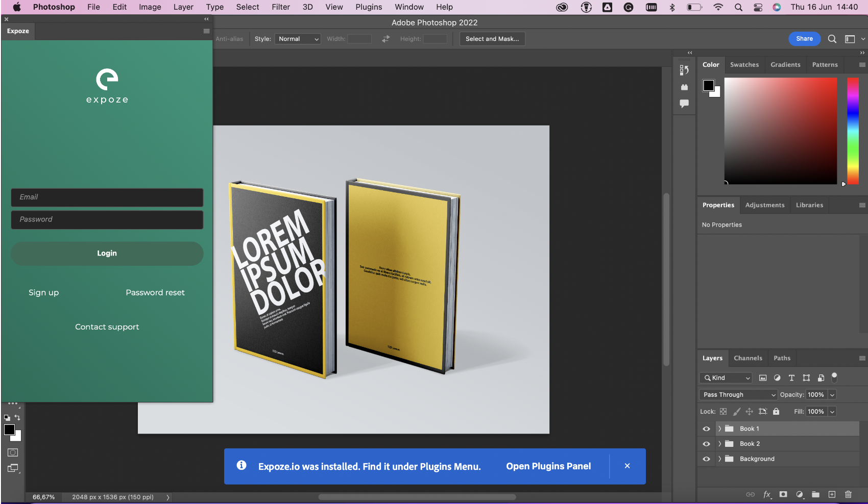Toggle the layer filtering switch
Image resolution: width=868 pixels, height=504 pixels.
click(x=834, y=377)
